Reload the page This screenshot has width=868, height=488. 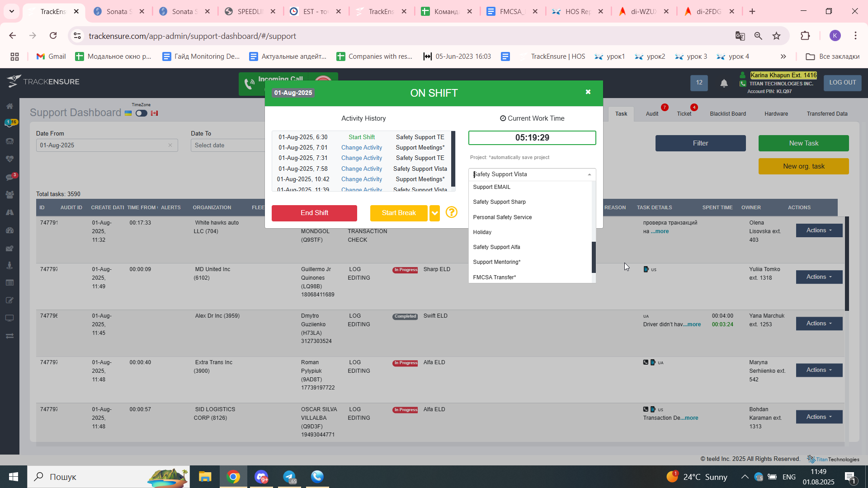click(x=53, y=36)
